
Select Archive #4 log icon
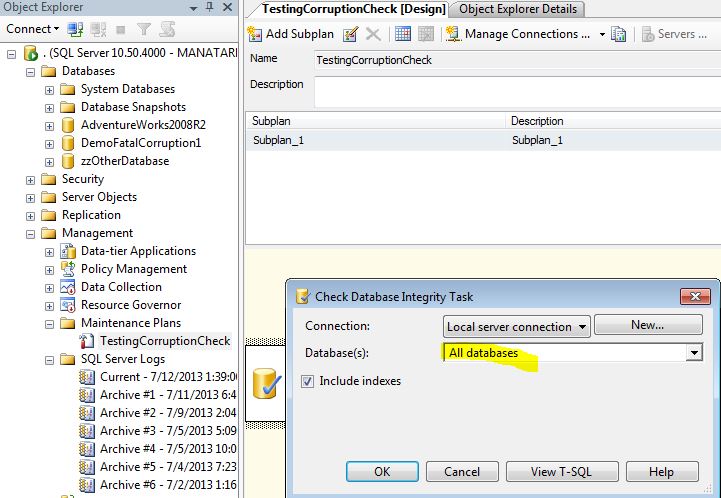(x=87, y=448)
